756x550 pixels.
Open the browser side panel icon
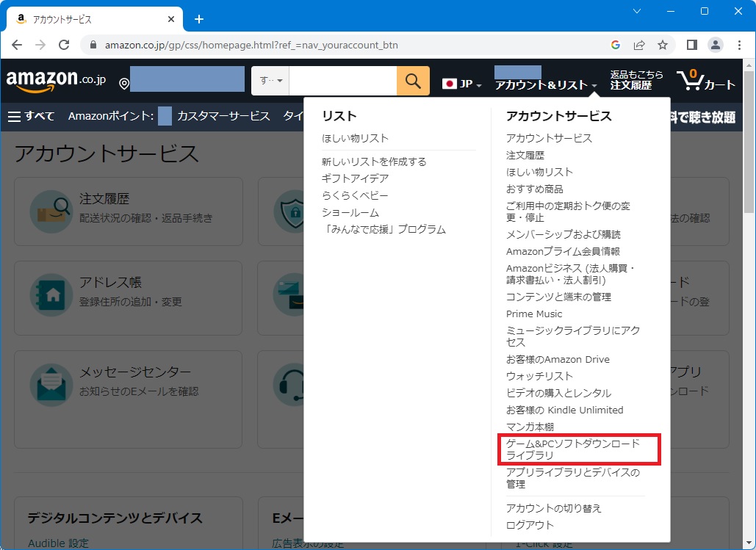coord(692,45)
